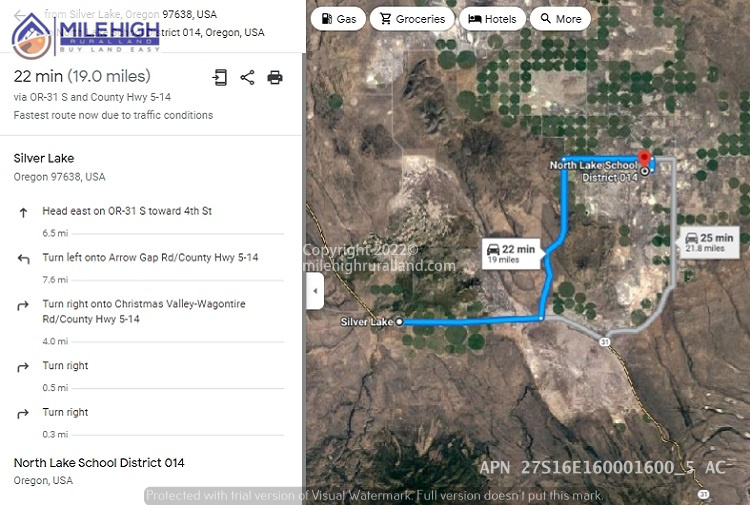Select the 22 min route label on map
The height and width of the screenshot is (505, 750).
tap(511, 254)
